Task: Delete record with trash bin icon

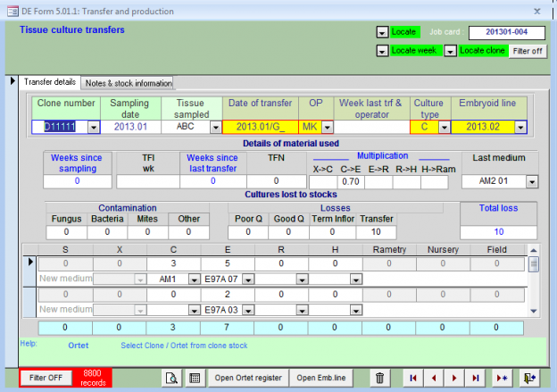Action: [x=379, y=378]
